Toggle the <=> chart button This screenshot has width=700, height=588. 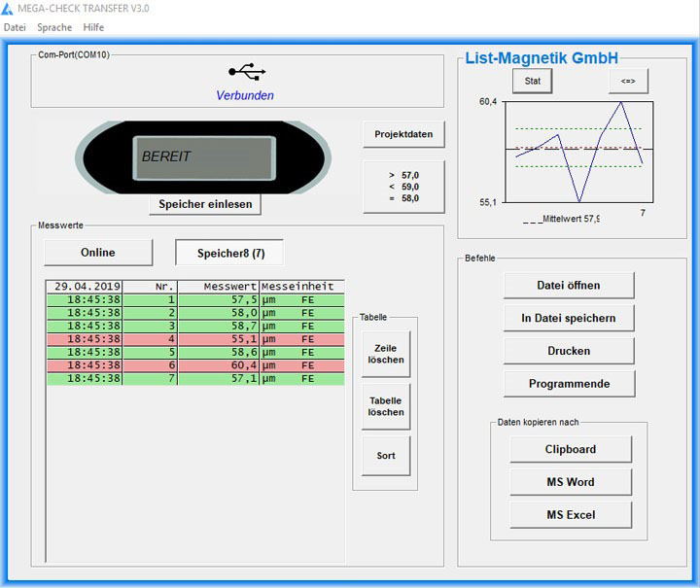tap(628, 82)
